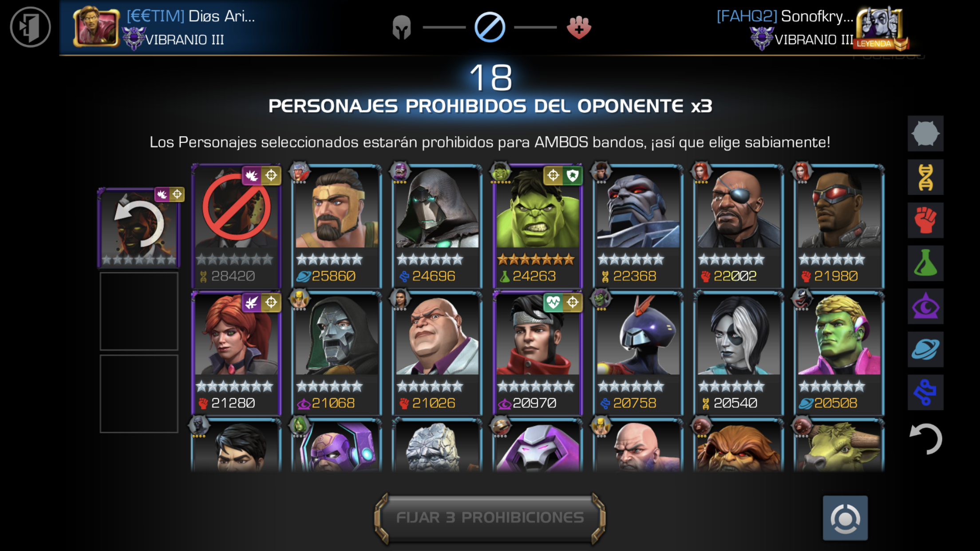Ban Doctor Doom rated 21068
Image resolution: width=980 pixels, height=551 pixels.
(336, 353)
